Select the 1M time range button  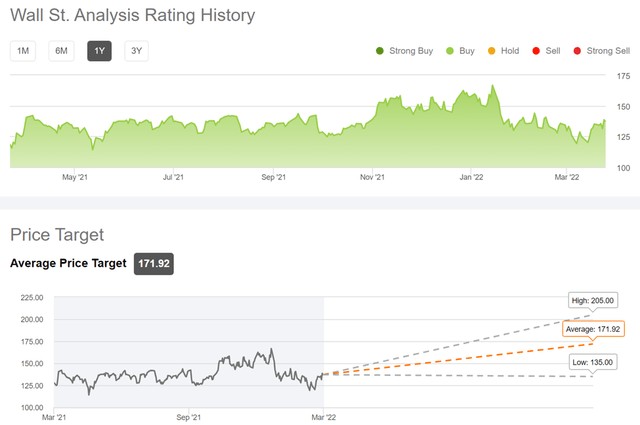pos(22,52)
